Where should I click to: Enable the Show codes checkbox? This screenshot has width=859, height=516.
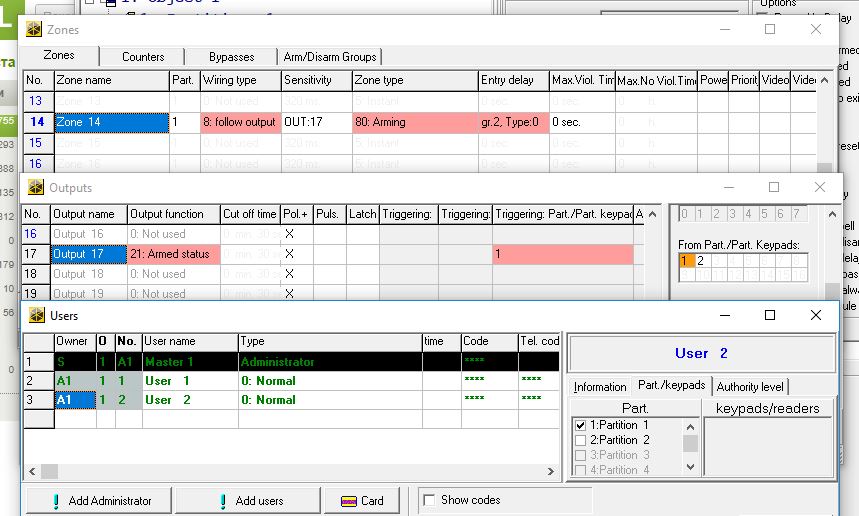coord(430,500)
